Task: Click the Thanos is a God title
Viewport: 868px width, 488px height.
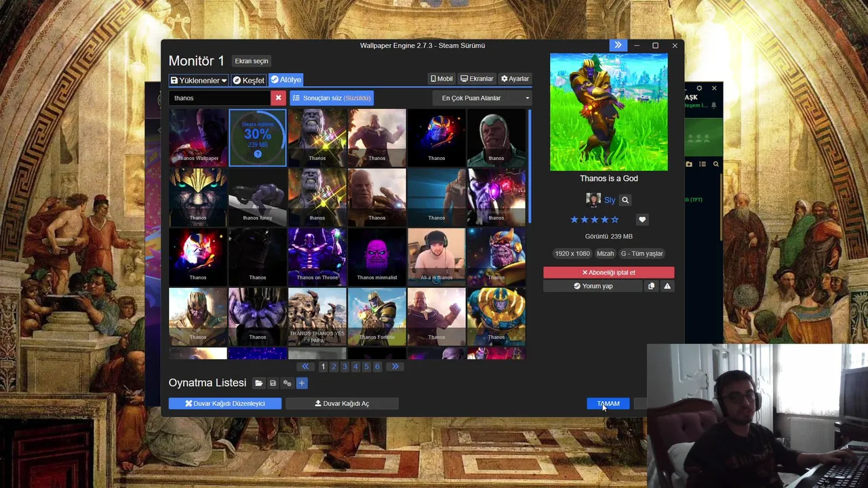Action: 609,178
